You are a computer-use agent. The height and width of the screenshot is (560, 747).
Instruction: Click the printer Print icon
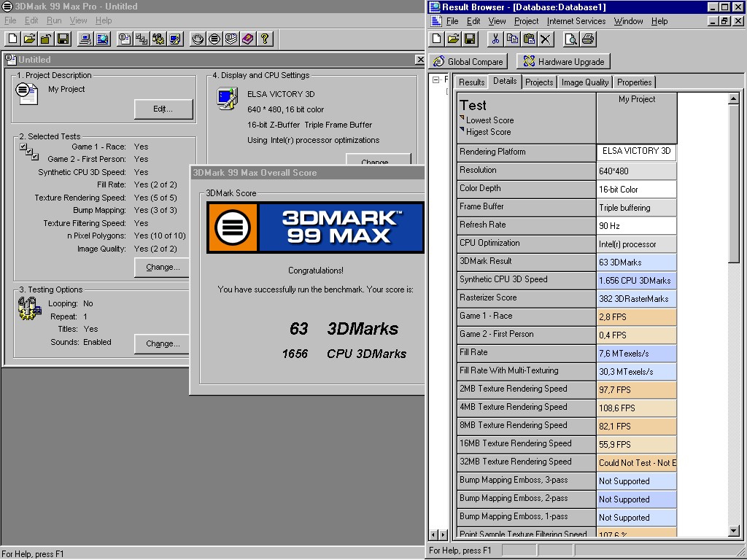pyautogui.click(x=588, y=39)
